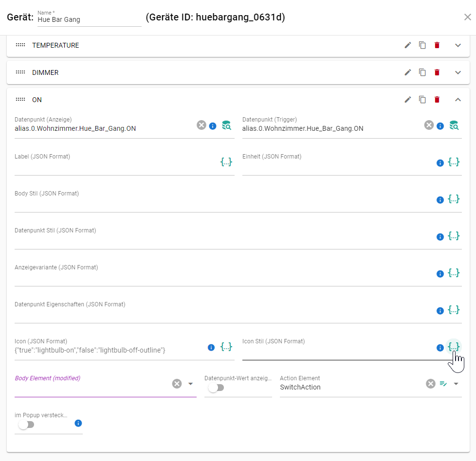Screen dimensions: 476x461
Task: Edit the TEMPERATURE row with pencil icon
Action: (408, 45)
